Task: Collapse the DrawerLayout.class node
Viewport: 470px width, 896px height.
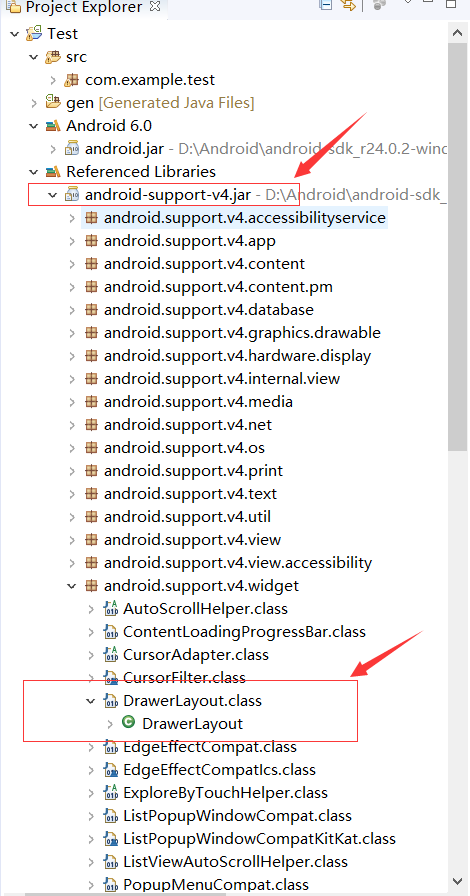Action: (x=90, y=701)
